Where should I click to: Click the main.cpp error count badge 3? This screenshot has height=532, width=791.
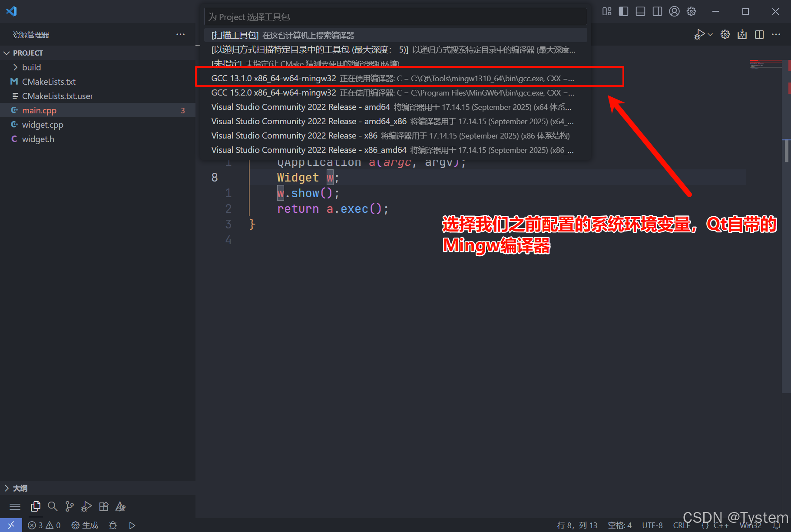[x=183, y=110]
